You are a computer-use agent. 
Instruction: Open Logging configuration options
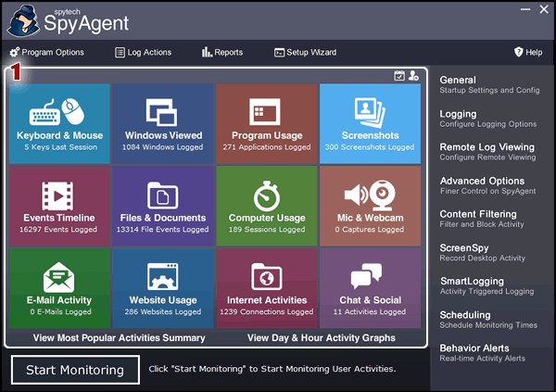[x=488, y=119]
